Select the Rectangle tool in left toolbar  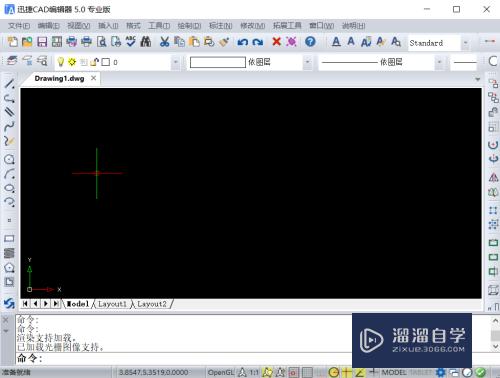pos(9,239)
